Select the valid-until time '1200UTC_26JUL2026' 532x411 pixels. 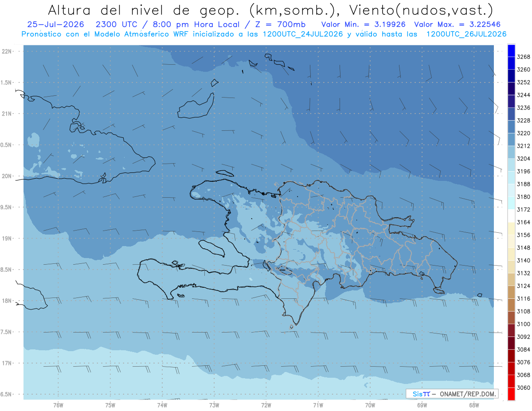point(466,35)
